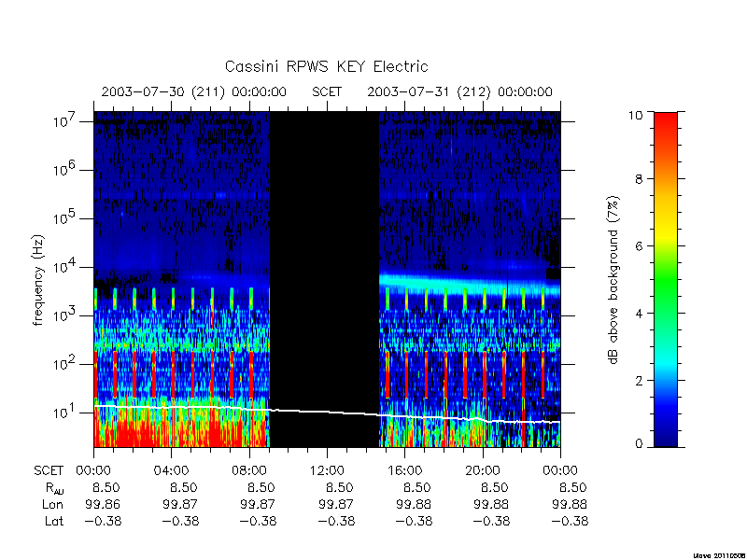The height and width of the screenshot is (560, 747).
Task: Click the colorbar label "4"
Action: click(x=639, y=314)
